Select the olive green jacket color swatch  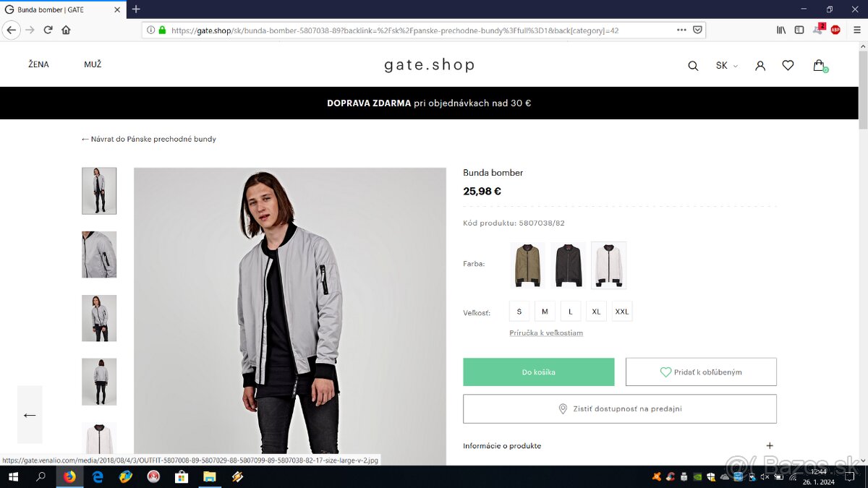(527, 265)
